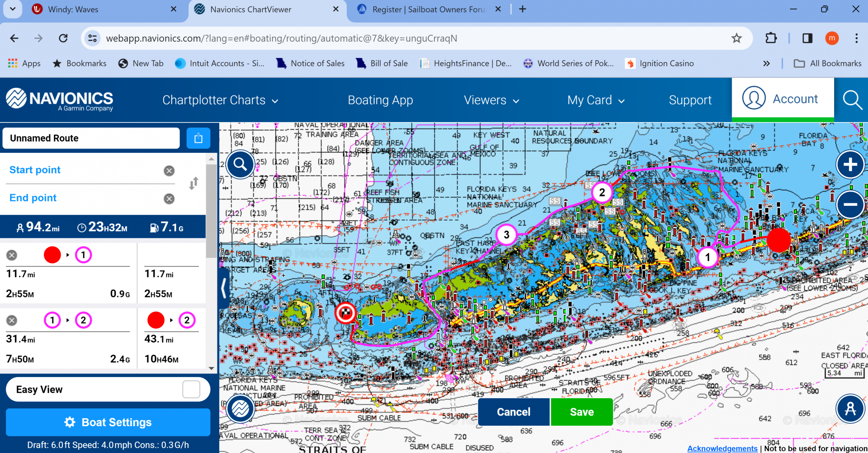Click the Start point field
Screen dimensions: 868x453
coord(85,170)
